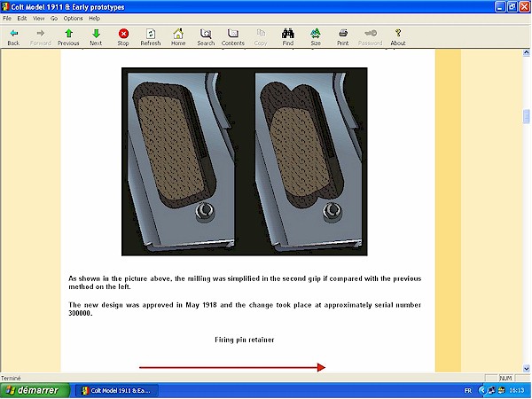
Task: Expand hidden system tray icons arrow
Action: (481, 390)
